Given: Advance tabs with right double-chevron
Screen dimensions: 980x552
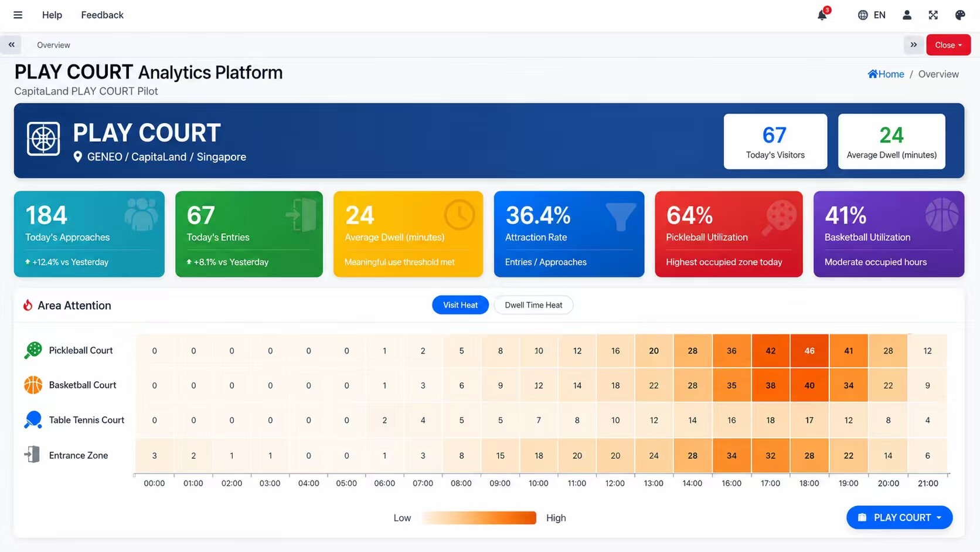Looking at the screenshot, I should [x=914, y=45].
